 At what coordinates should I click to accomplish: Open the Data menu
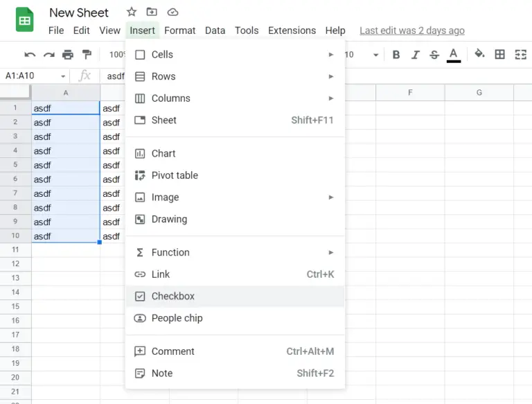coord(215,30)
